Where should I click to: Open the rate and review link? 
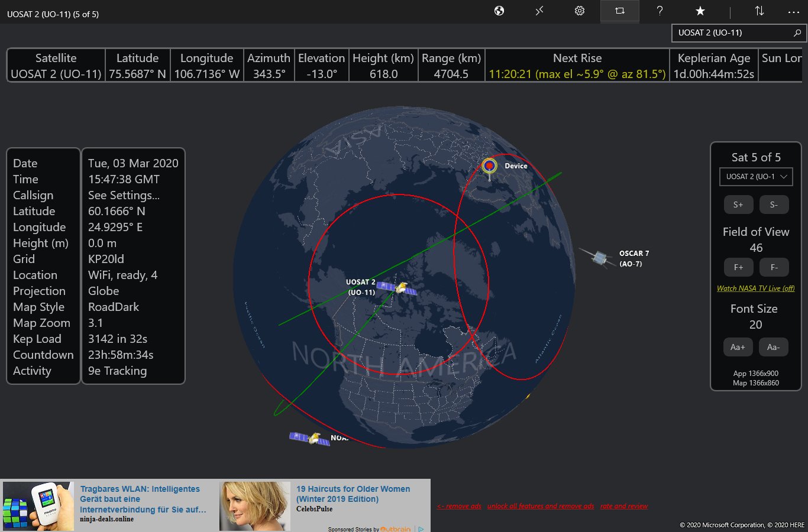click(624, 506)
